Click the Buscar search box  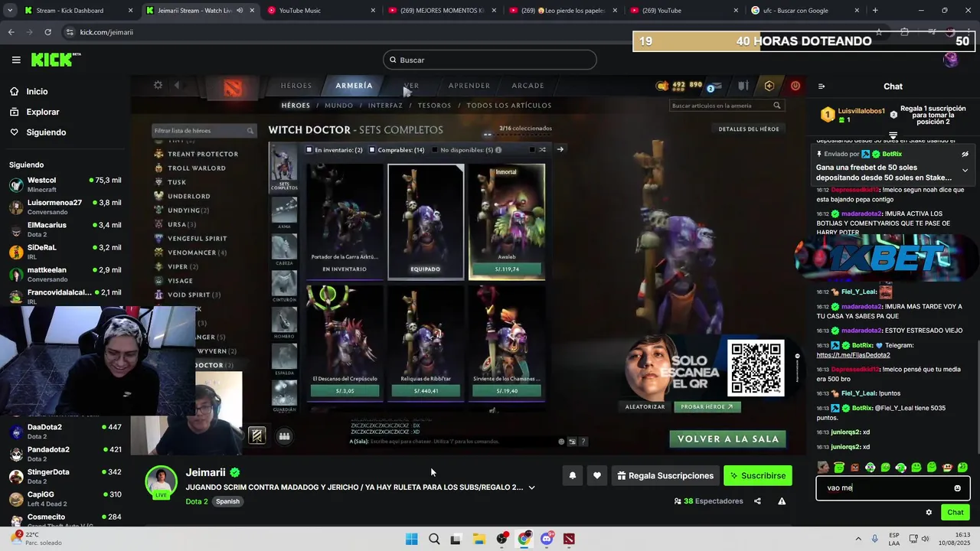point(490,60)
